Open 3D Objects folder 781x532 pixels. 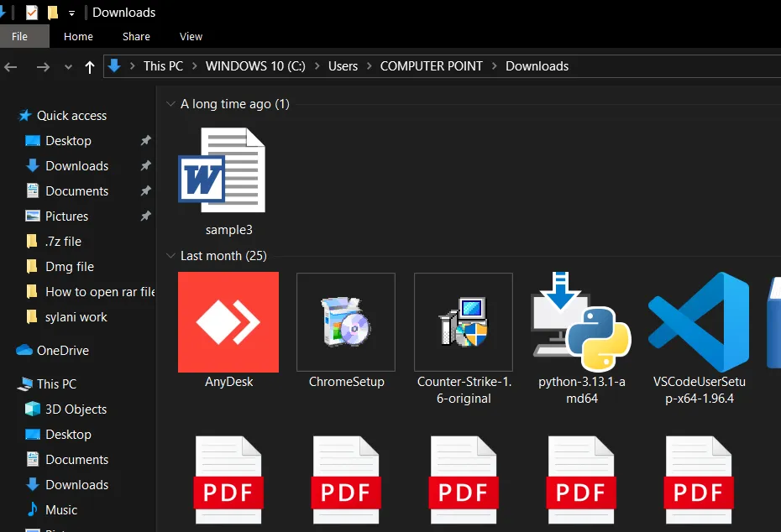(x=76, y=409)
